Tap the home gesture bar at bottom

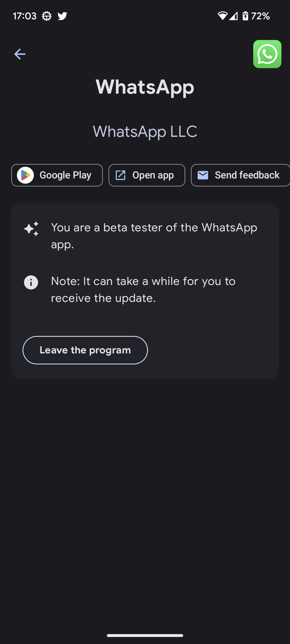click(x=145, y=635)
